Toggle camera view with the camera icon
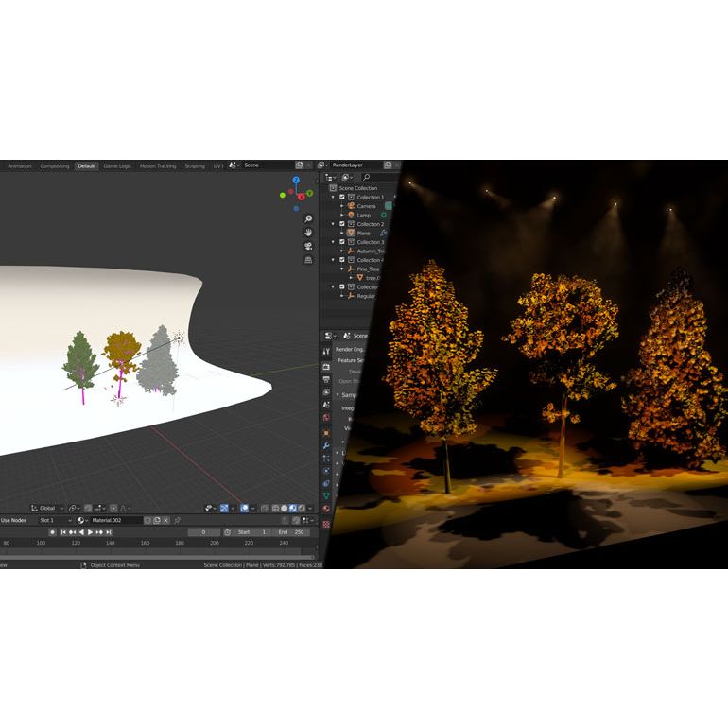The width and height of the screenshot is (728, 728). tap(308, 246)
